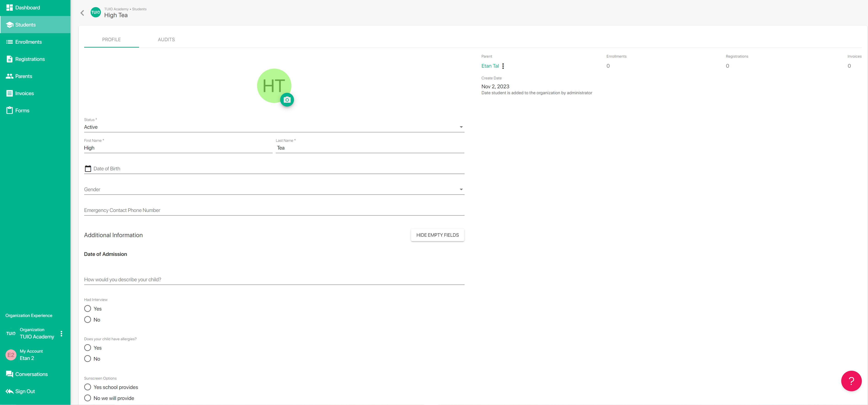Click the Organization Experience label

pyautogui.click(x=29, y=315)
